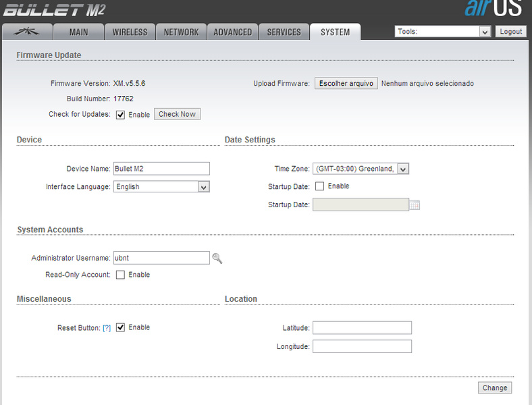The image size is (532, 405).
Task: Go to the ADVANCED tab
Action: (233, 32)
